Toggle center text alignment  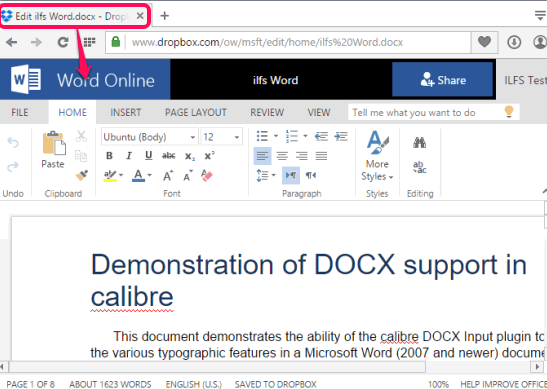[282, 156]
